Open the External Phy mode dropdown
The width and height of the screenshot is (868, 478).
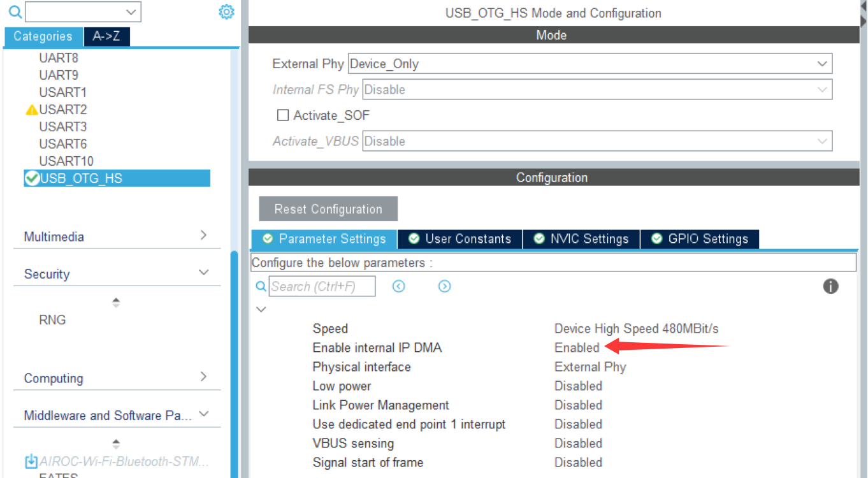point(590,64)
